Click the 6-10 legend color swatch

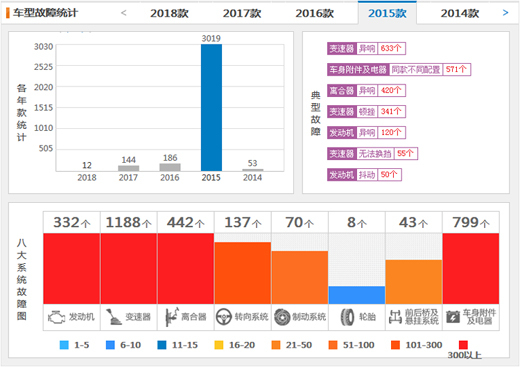point(110,345)
